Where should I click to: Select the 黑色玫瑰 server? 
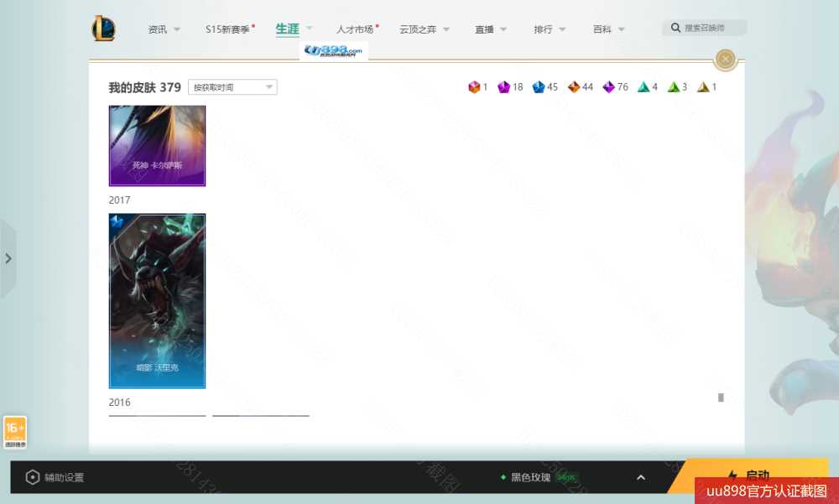tap(530, 477)
